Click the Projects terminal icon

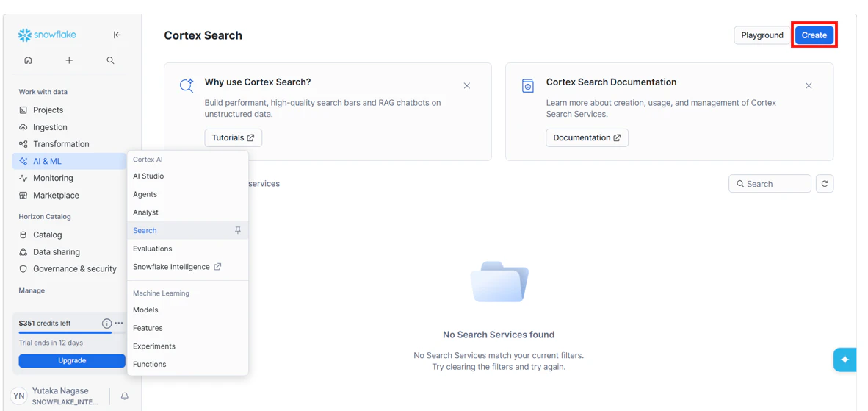pyautogui.click(x=23, y=110)
